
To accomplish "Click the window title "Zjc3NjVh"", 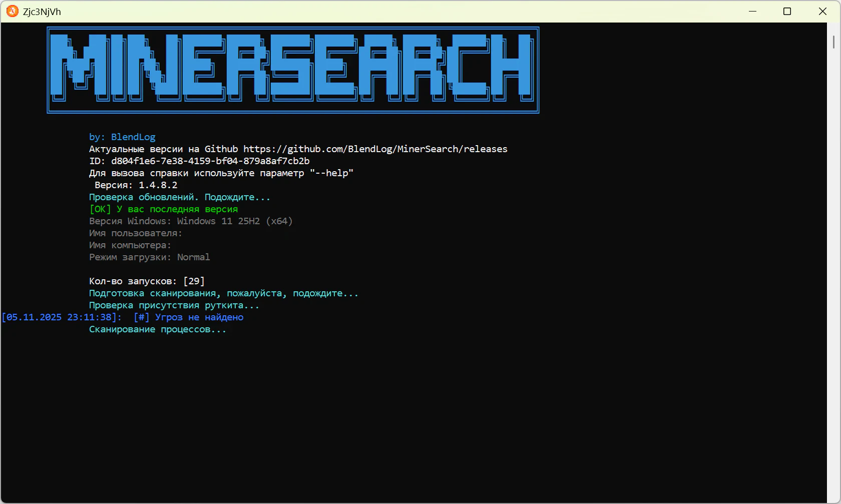I will point(42,12).
